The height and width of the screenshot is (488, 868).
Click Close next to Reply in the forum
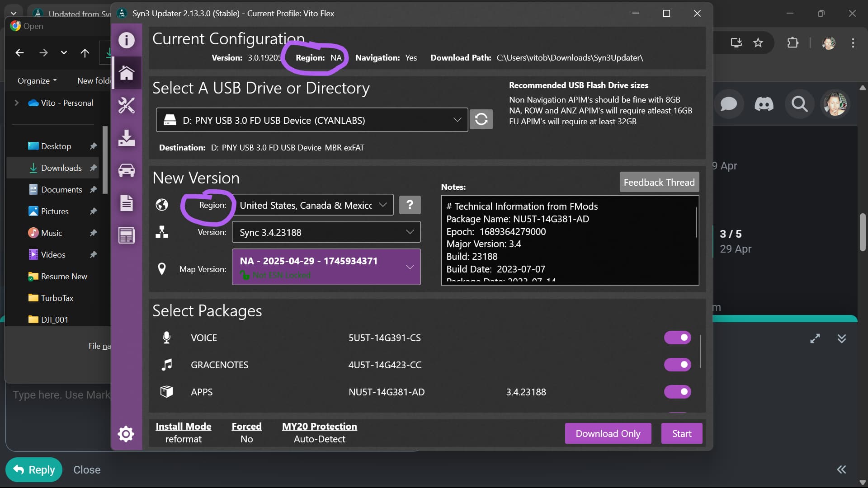coord(87,469)
